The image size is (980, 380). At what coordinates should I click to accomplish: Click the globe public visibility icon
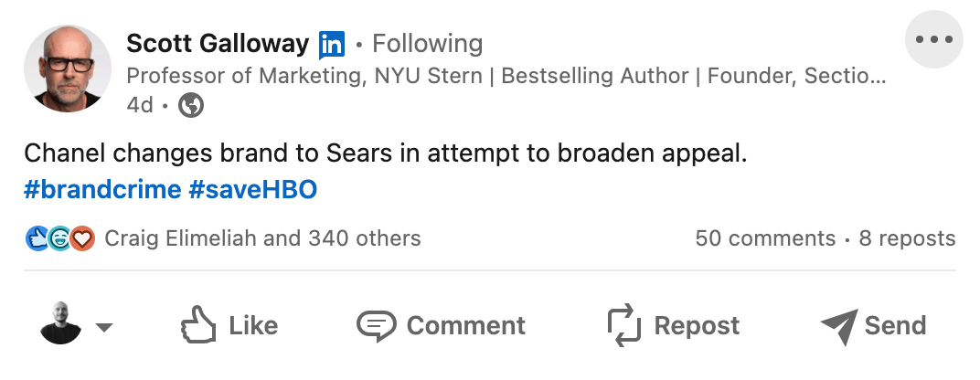(x=191, y=106)
